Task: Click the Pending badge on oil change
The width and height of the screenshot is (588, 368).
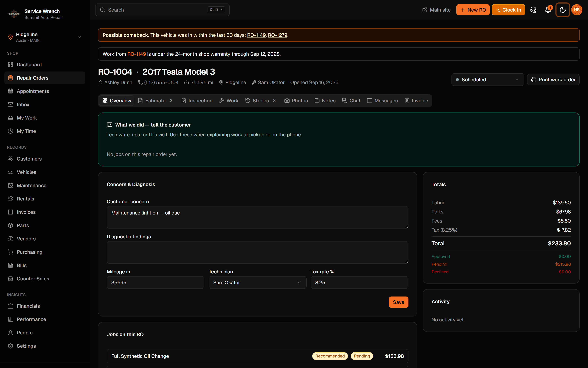Action: pyautogui.click(x=362, y=356)
